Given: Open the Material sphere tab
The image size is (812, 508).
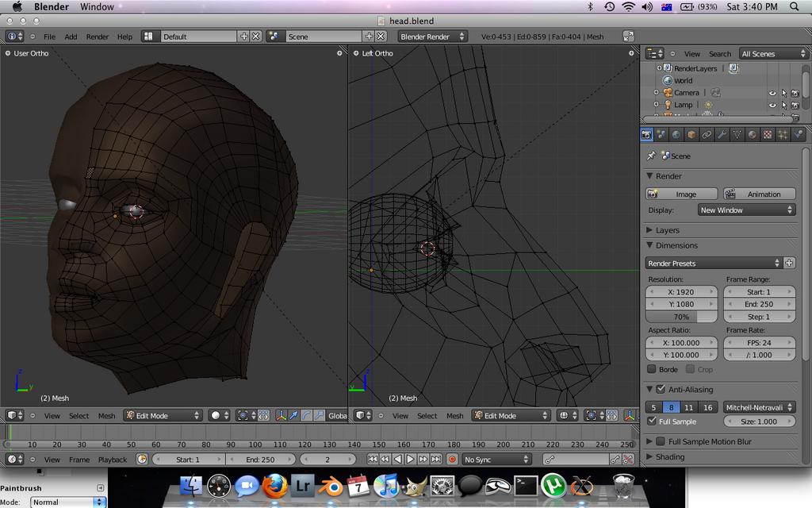Looking at the screenshot, I should tap(752, 135).
